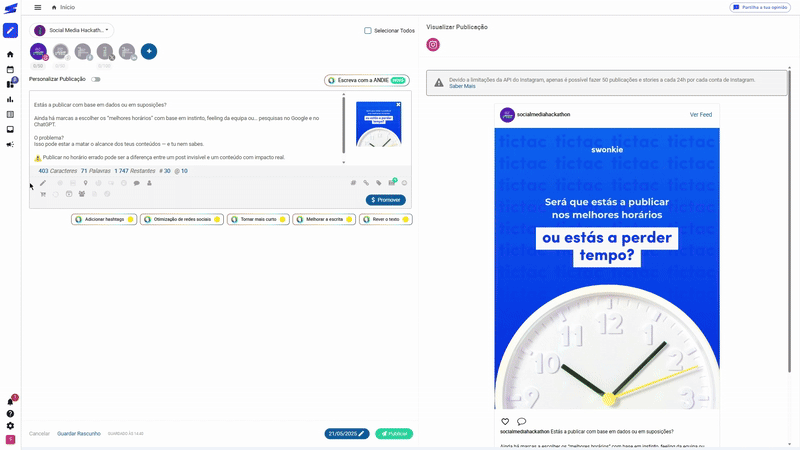This screenshot has height=450, width=800.
Task: Open the calendar icon in the sidebar
Action: 10,69
